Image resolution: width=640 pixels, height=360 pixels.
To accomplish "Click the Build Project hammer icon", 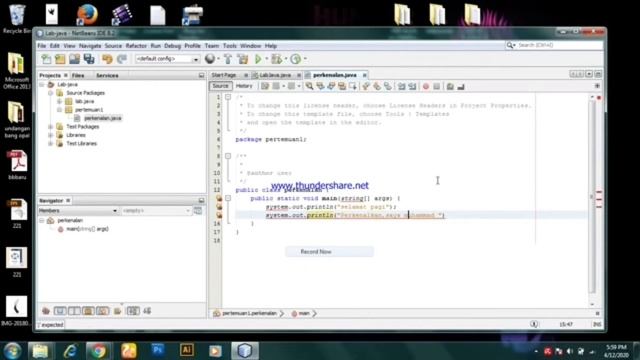I will click(x=228, y=59).
